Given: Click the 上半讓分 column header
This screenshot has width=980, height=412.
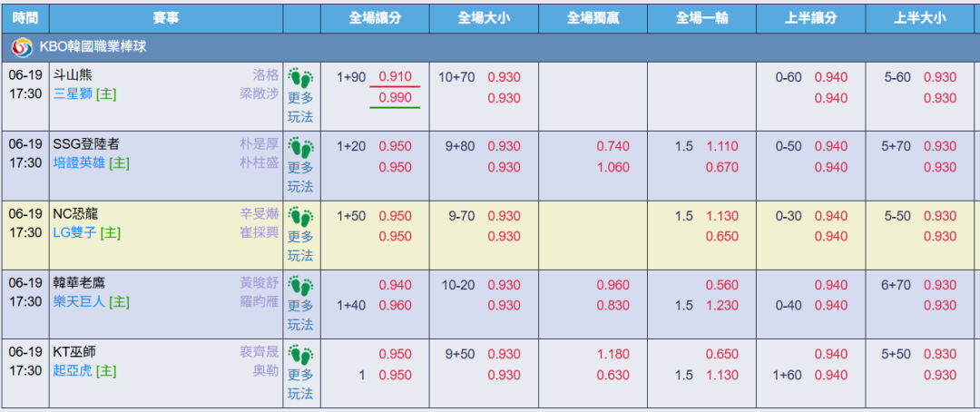Looking at the screenshot, I should coord(810,18).
